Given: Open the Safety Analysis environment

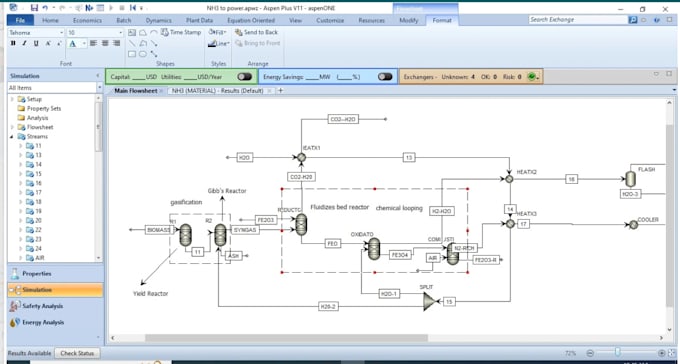Looking at the screenshot, I should (x=55, y=306).
